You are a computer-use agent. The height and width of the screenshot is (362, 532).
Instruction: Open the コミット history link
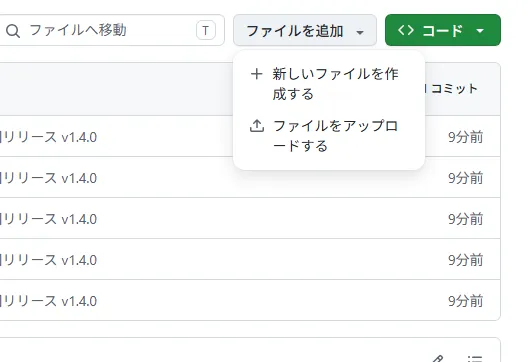(x=454, y=89)
